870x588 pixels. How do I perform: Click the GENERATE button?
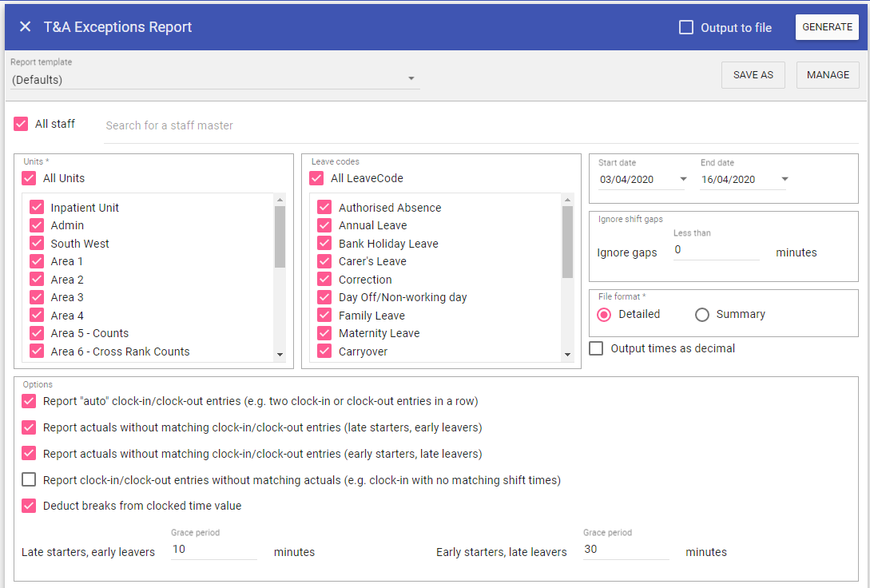(827, 27)
